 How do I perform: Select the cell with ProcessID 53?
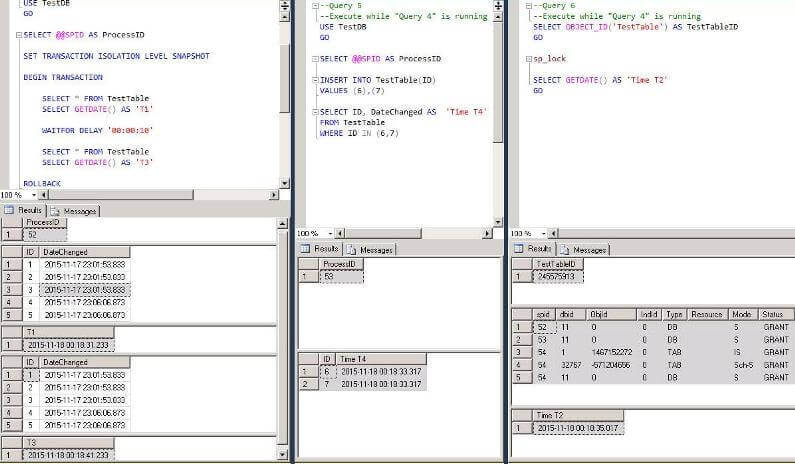[341, 276]
